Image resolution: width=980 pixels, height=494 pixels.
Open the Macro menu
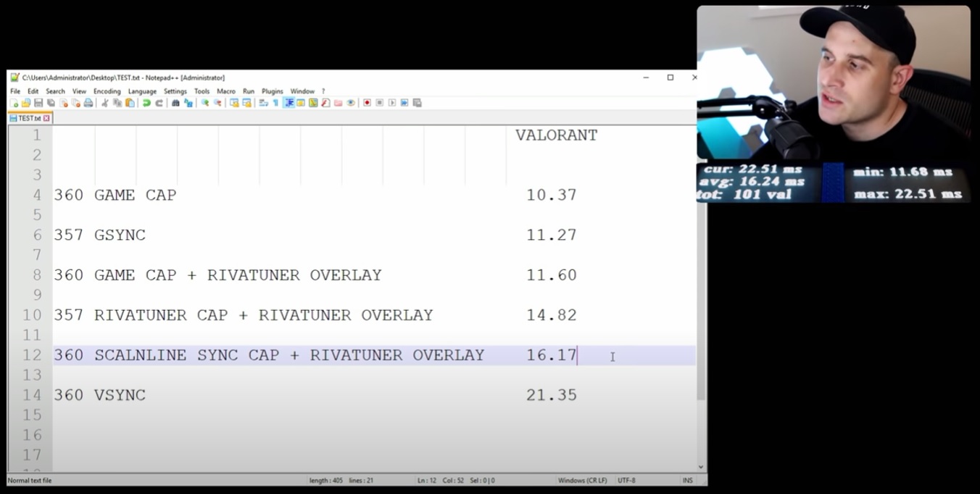coord(226,91)
